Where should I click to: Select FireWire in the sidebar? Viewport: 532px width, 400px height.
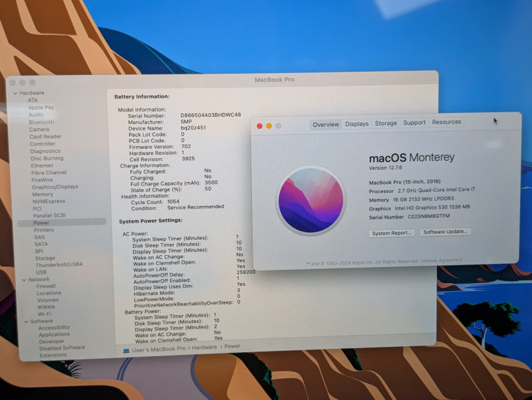click(42, 180)
